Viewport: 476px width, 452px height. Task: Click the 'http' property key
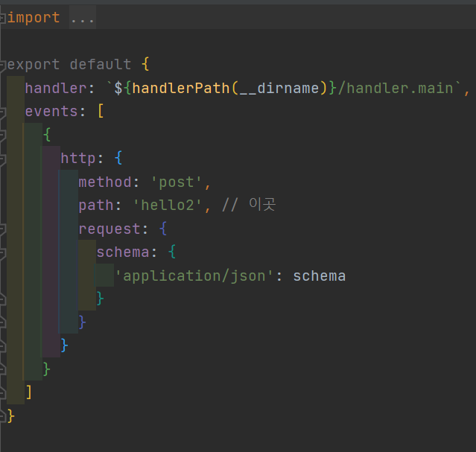click(x=78, y=159)
